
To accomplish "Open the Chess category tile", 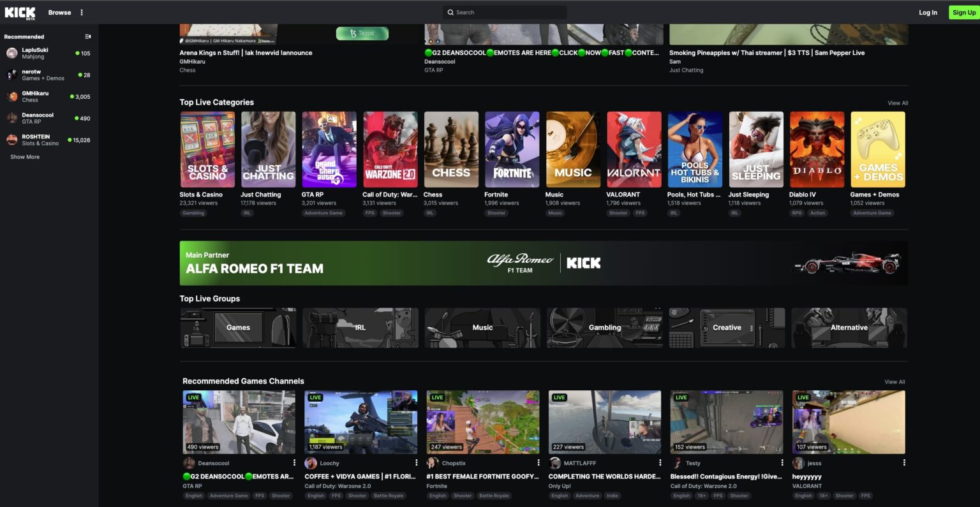I will (451, 150).
